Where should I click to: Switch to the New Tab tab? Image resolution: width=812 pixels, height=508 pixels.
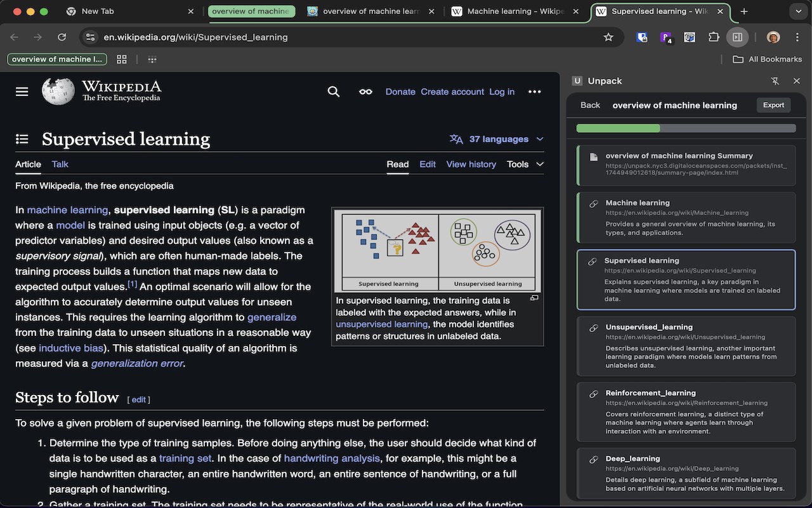(x=130, y=11)
